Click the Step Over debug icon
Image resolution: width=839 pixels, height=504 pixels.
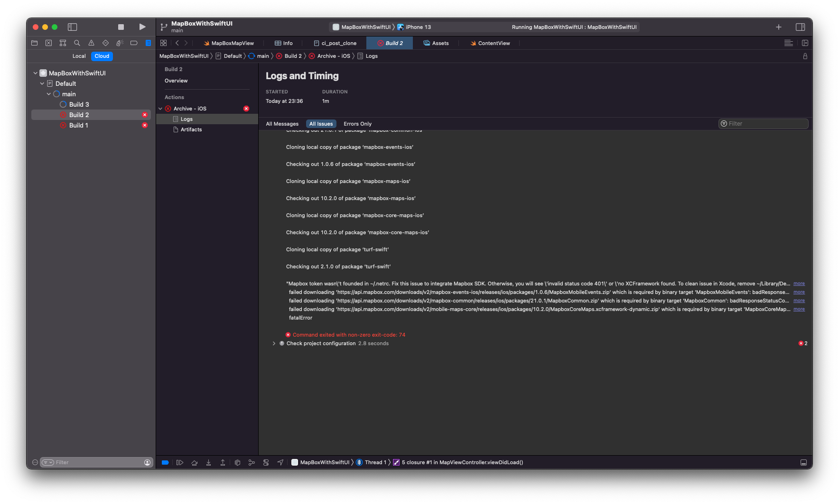194,462
